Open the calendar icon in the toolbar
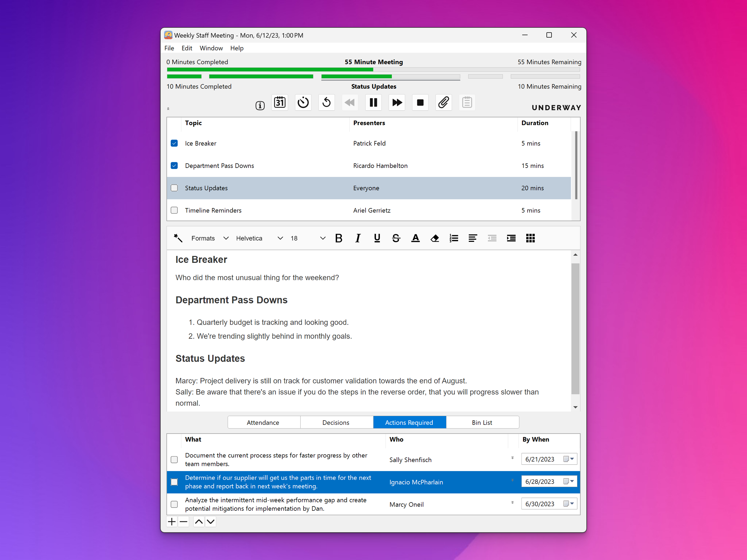 [280, 102]
